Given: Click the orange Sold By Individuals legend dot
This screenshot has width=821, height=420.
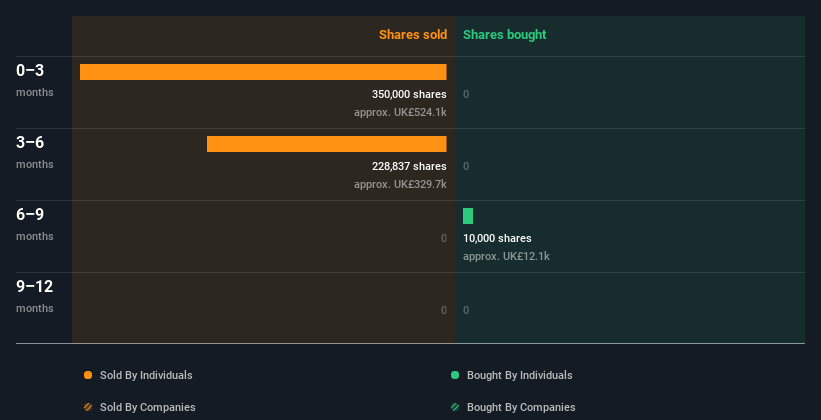Looking at the screenshot, I should [x=88, y=375].
